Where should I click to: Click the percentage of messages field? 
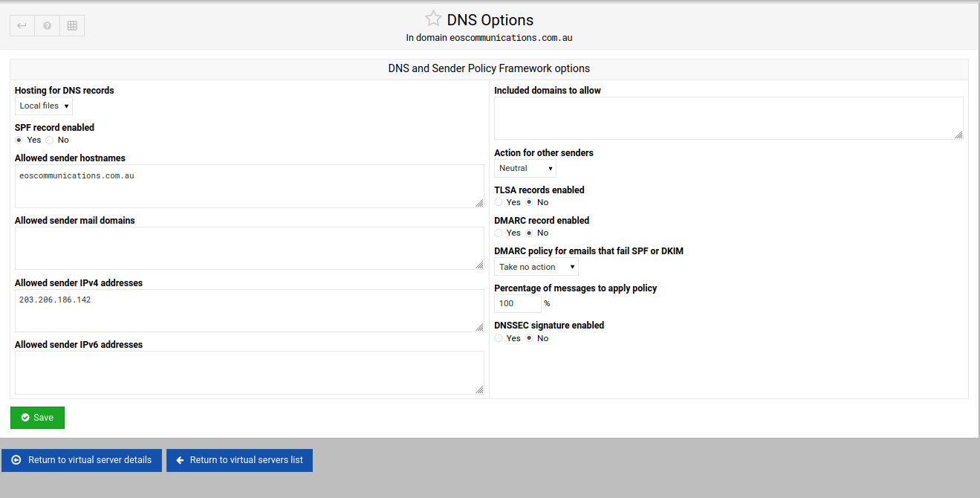tap(518, 303)
